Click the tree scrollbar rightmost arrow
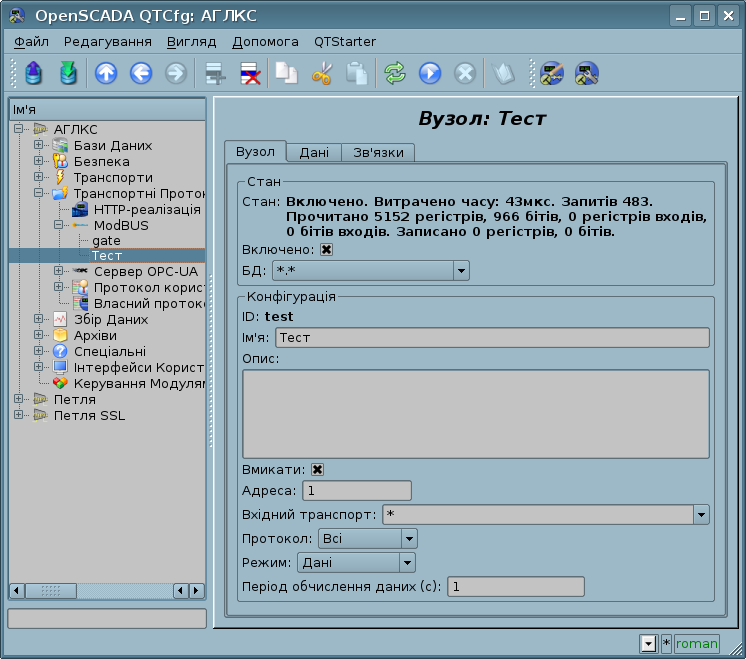Viewport: 746px width, 659px height. tap(196, 591)
